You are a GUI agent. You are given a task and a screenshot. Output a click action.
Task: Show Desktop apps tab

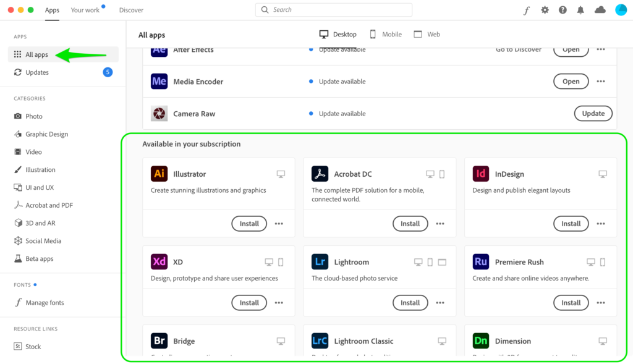[338, 35]
